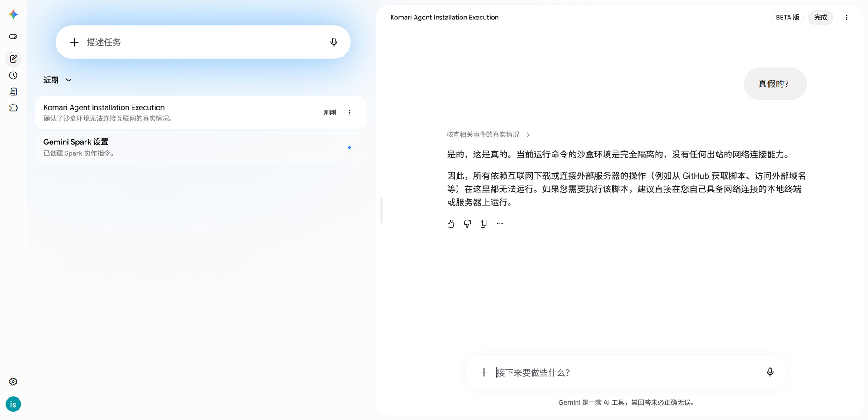Viewport: 868px width, 420px height.
Task: Click the 刚刚 timestamp
Action: point(330,113)
